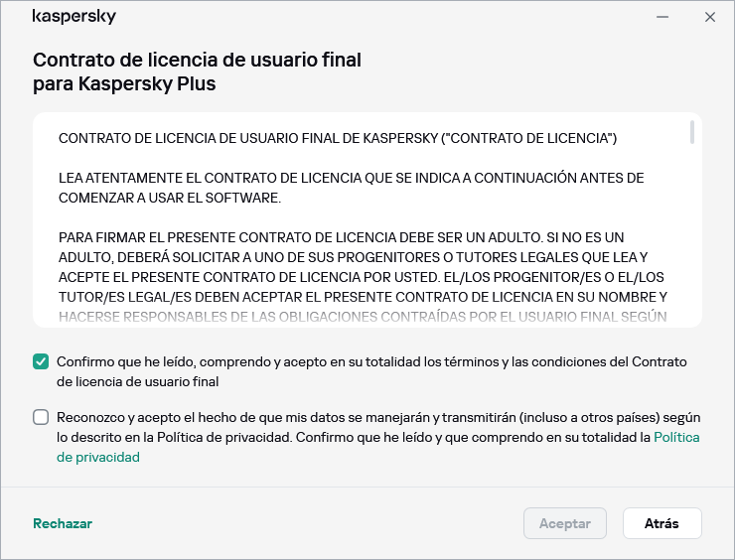735x560 pixels.
Task: Enable the privacy policy data handling checkbox
Action: pyautogui.click(x=41, y=418)
